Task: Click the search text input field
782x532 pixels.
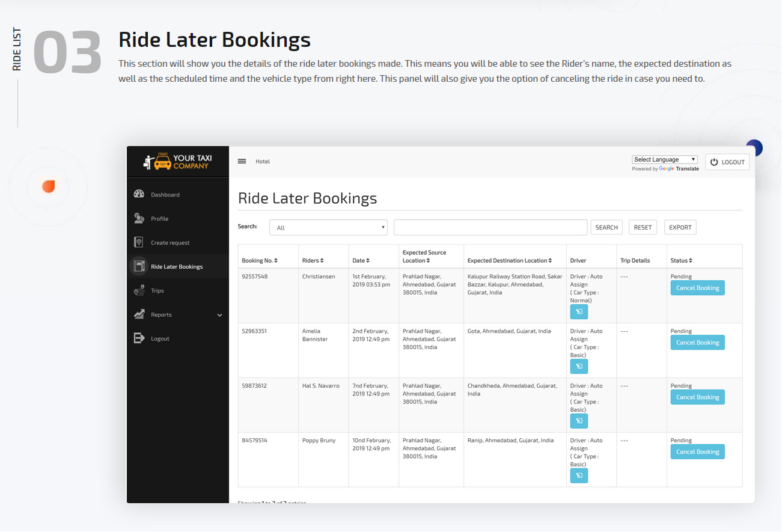Action: coord(490,227)
